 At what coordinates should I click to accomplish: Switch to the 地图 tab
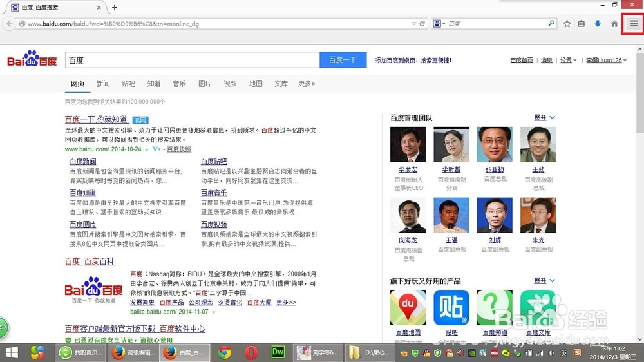pos(256,84)
